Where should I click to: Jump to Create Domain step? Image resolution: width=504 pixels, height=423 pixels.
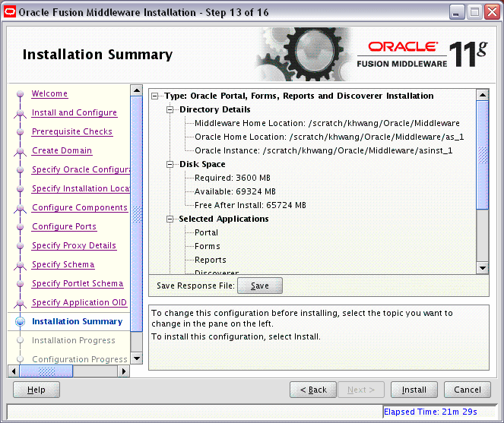point(62,150)
